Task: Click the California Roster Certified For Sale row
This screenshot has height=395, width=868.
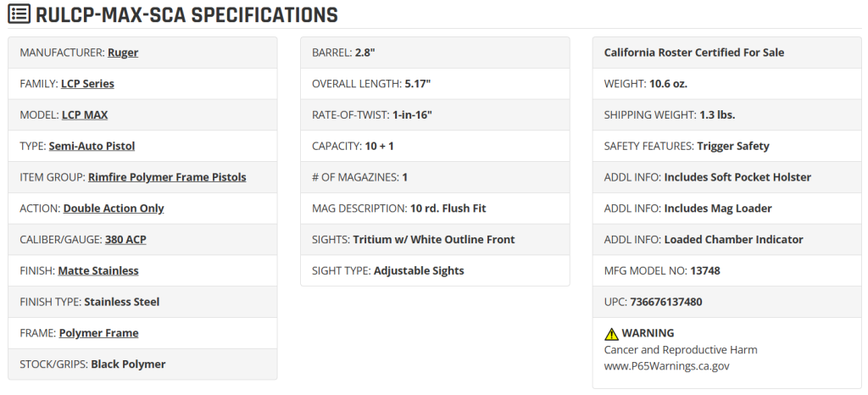Action: click(726, 53)
